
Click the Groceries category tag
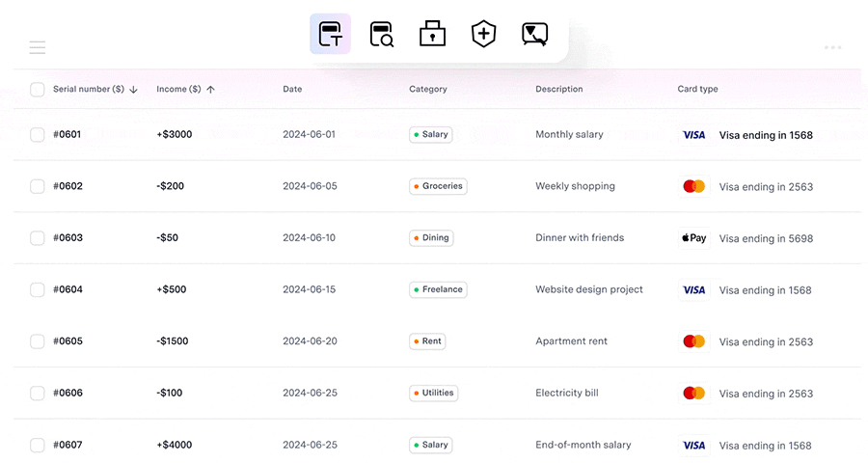pos(438,186)
